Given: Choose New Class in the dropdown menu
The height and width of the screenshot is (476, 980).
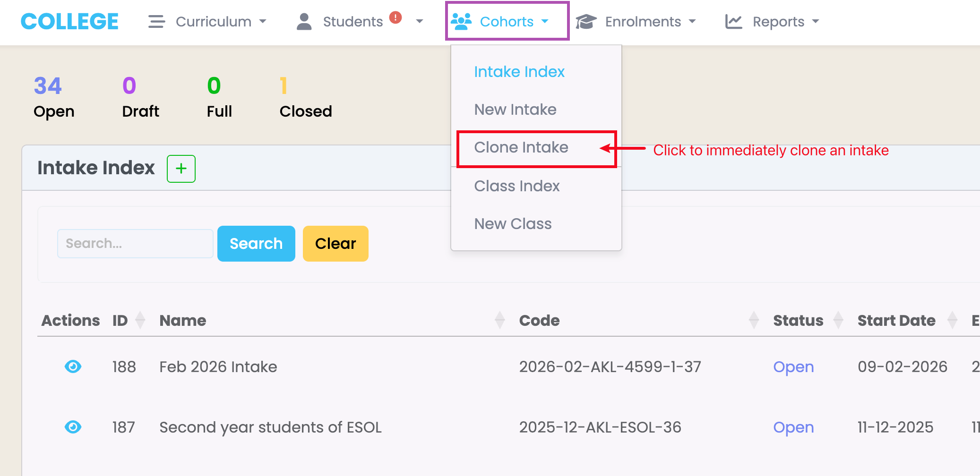Looking at the screenshot, I should 513,224.
